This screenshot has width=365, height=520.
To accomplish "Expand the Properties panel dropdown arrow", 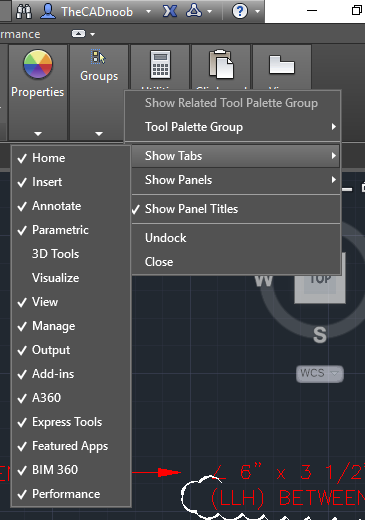I will (x=38, y=134).
